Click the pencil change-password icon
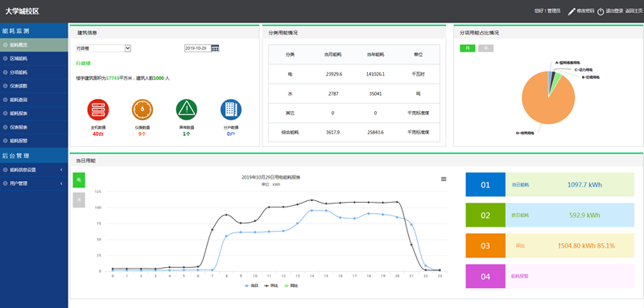The width and height of the screenshot is (644, 308). [x=572, y=11]
